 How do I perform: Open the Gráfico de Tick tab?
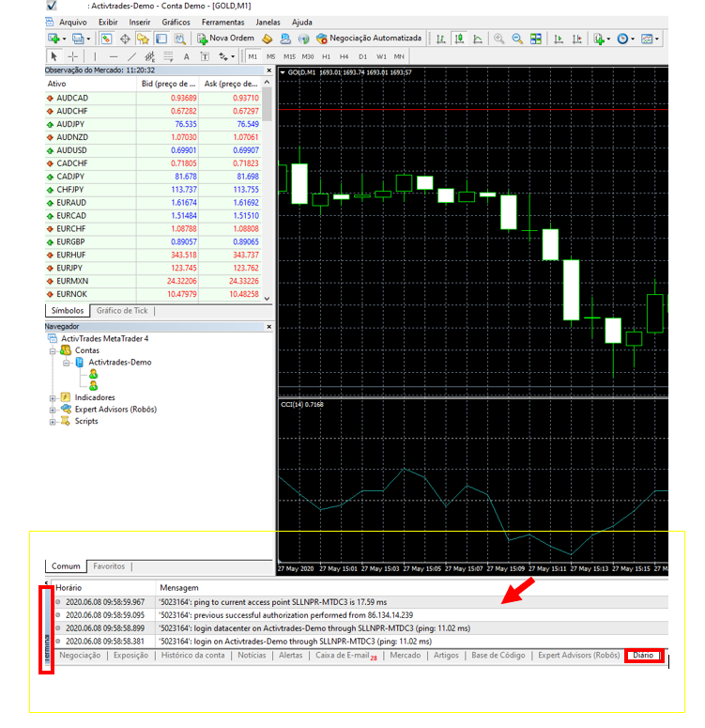pyautogui.click(x=122, y=311)
